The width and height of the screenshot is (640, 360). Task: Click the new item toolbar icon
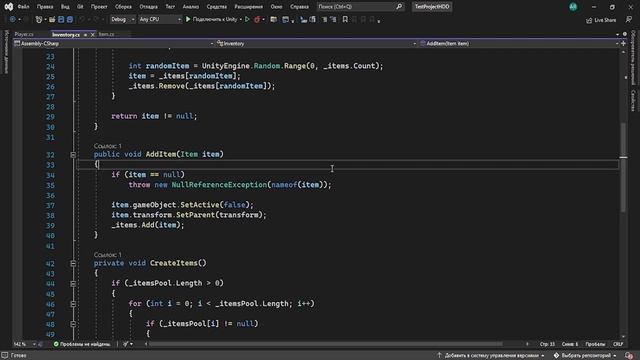tap(39, 19)
